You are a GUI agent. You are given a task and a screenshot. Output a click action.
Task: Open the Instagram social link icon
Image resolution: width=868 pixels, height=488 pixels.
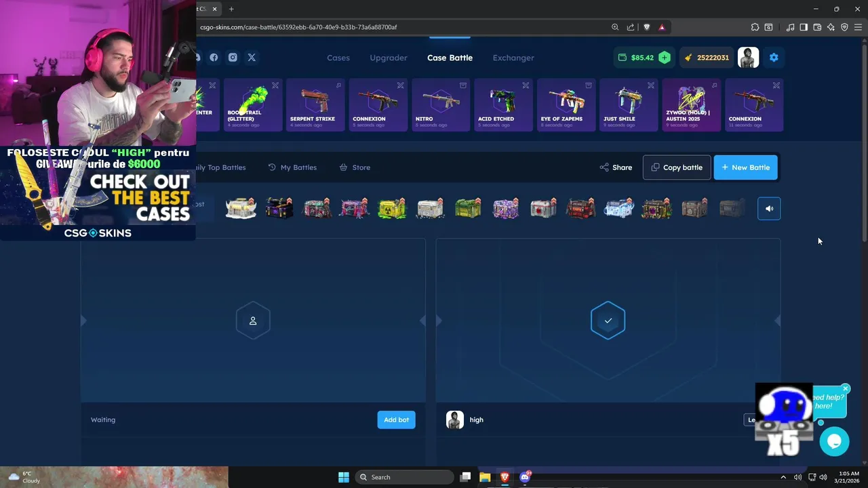tap(233, 58)
